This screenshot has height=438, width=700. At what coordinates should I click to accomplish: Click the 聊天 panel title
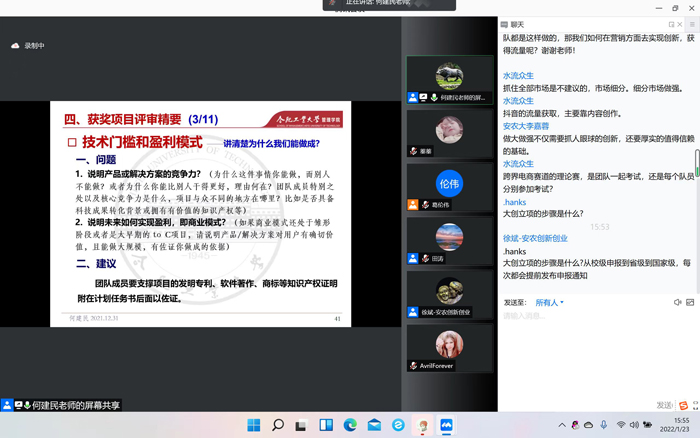point(517,23)
